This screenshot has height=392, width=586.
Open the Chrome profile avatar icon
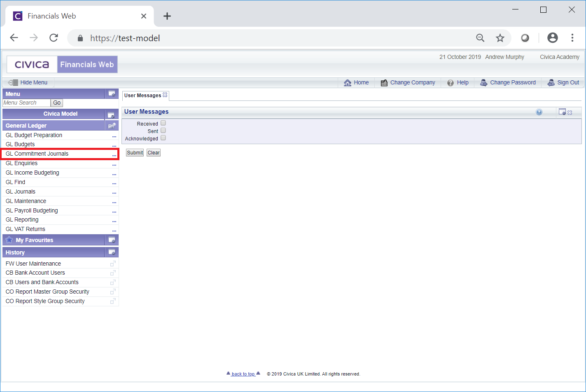tap(553, 38)
